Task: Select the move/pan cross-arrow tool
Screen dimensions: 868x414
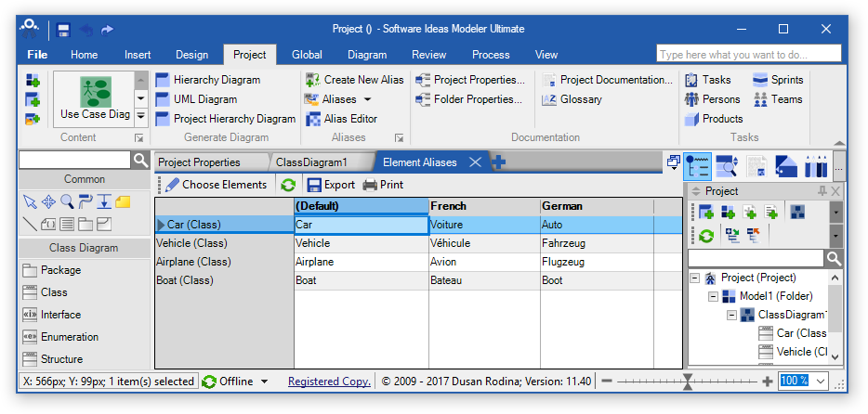Action: (x=48, y=202)
